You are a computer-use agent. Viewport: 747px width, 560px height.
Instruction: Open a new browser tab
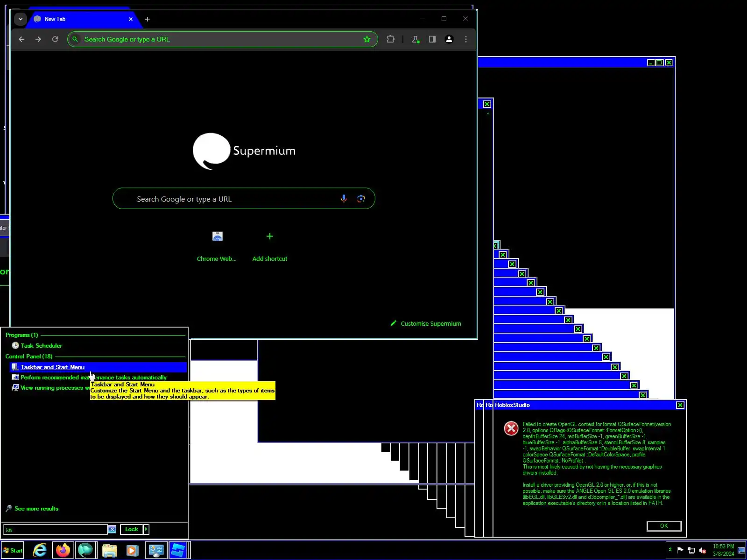pyautogui.click(x=148, y=19)
